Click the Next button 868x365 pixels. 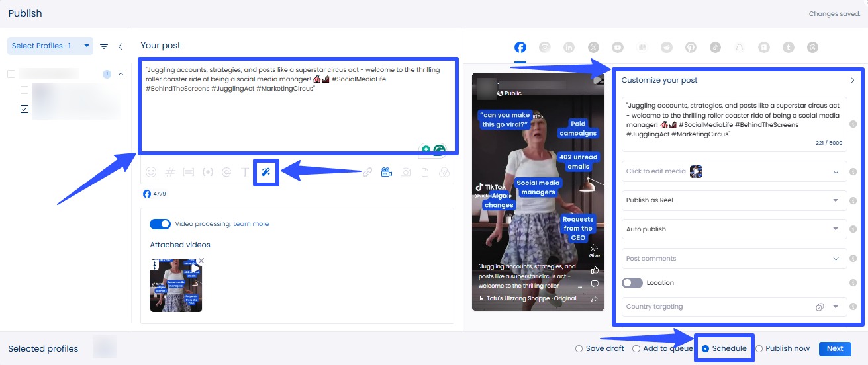(x=834, y=348)
